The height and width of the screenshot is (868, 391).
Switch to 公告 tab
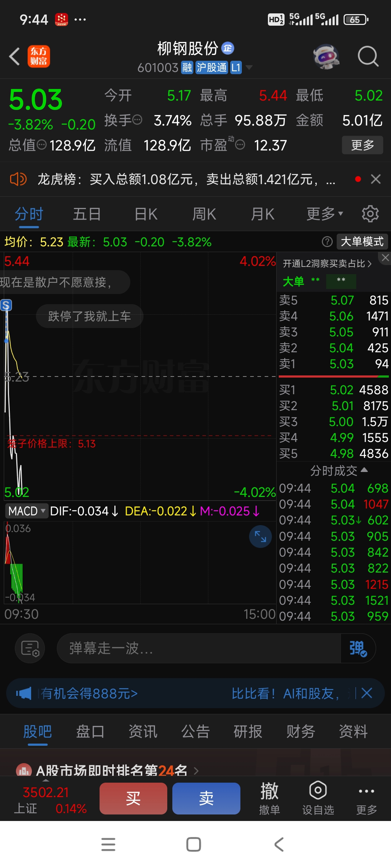(195, 731)
